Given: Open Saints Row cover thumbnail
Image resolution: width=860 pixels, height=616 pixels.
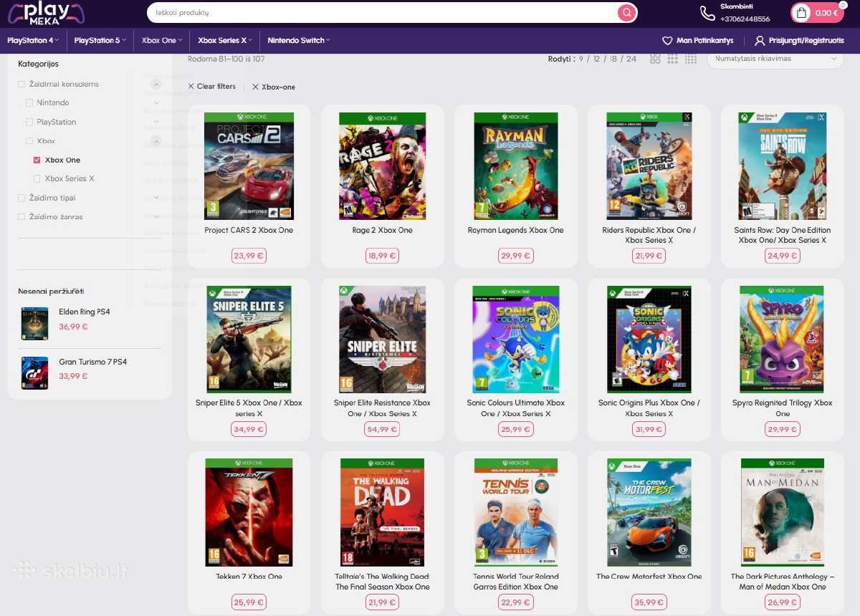Looking at the screenshot, I should [783, 166].
